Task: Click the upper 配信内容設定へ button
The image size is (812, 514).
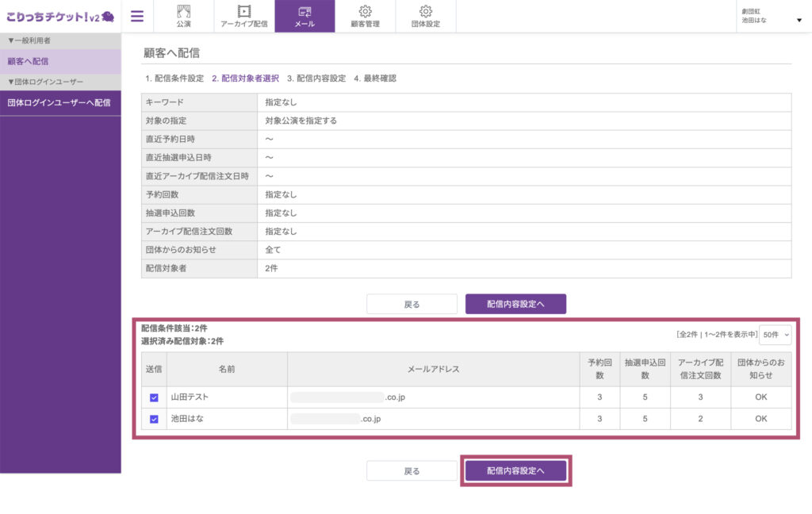Action: tap(515, 304)
